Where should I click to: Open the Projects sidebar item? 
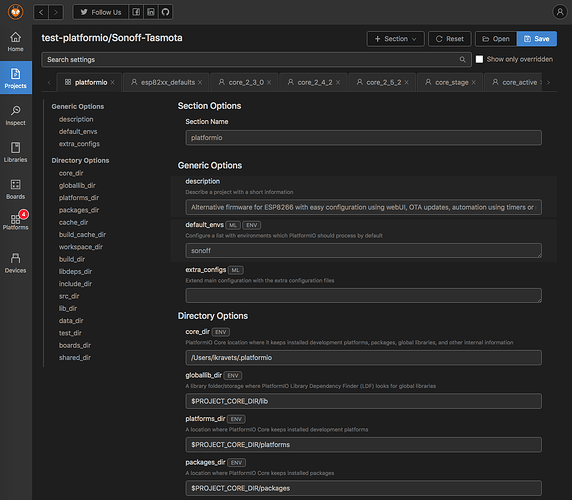tap(15, 78)
